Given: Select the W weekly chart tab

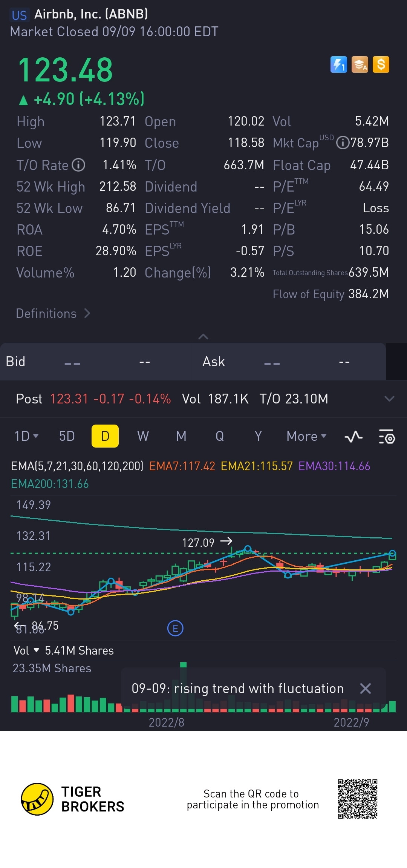Looking at the screenshot, I should [x=143, y=436].
